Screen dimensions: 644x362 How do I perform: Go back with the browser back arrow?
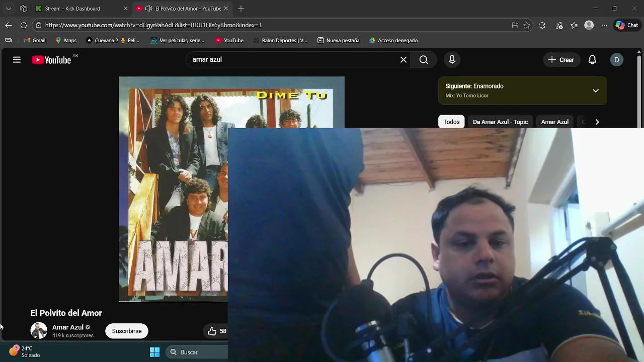pyautogui.click(x=9, y=25)
